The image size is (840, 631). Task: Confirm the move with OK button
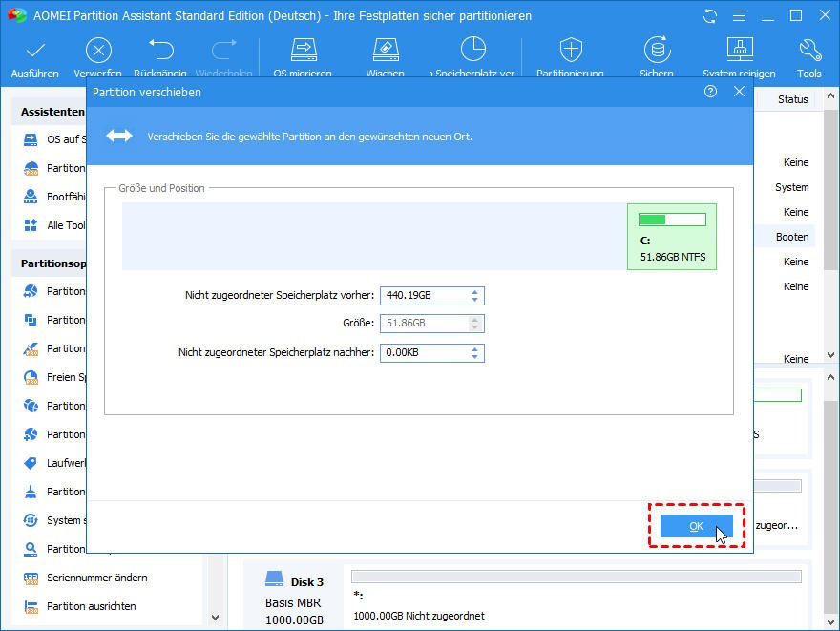coord(697,526)
